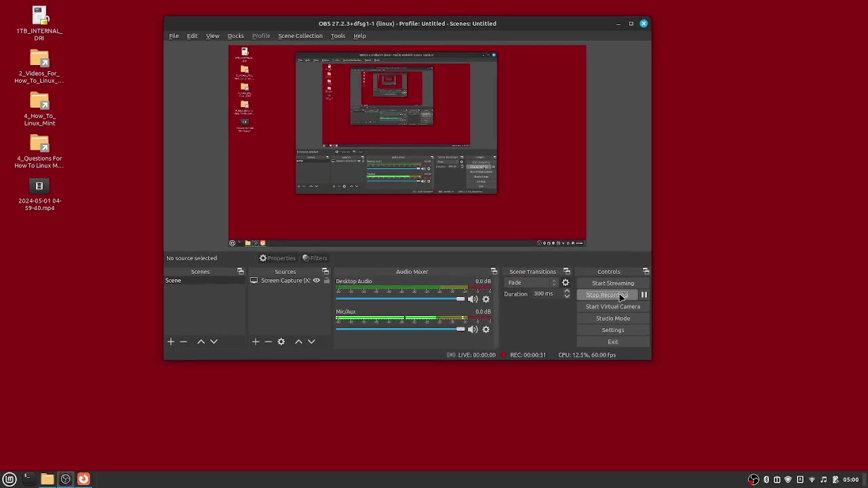
Task: Open 4_Questions For How To Linux folder
Action: [39, 152]
